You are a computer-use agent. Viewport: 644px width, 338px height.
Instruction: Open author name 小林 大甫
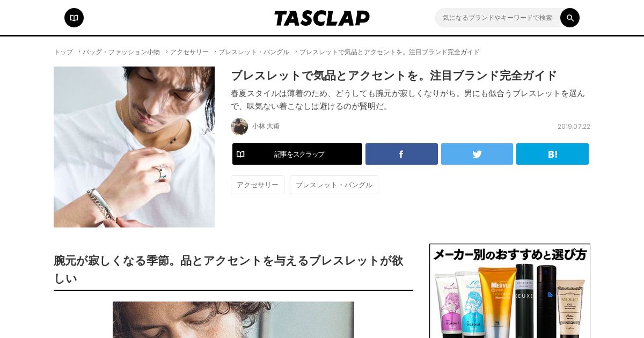pyautogui.click(x=266, y=127)
